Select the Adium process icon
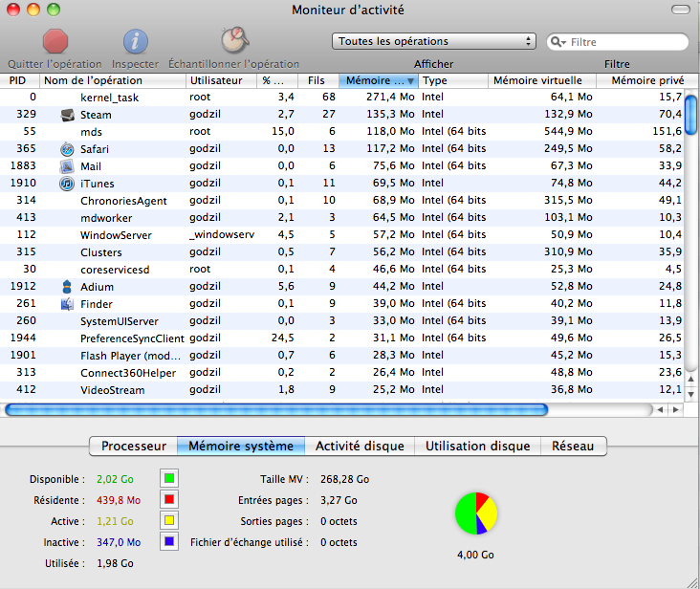 click(x=67, y=287)
